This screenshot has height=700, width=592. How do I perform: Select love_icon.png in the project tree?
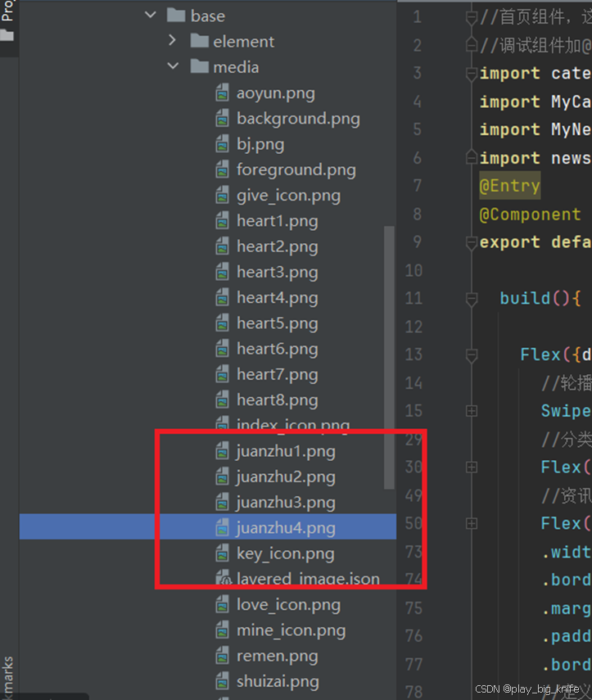(288, 605)
